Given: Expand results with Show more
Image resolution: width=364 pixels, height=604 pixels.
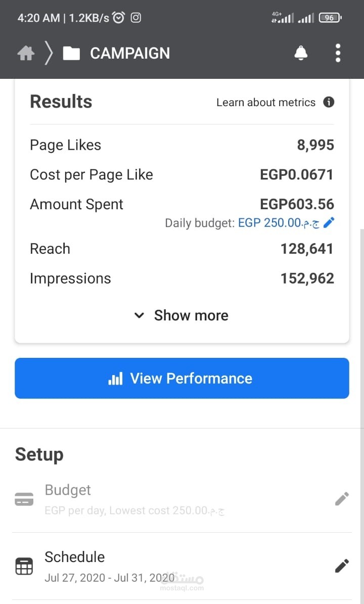Looking at the screenshot, I should pyautogui.click(x=191, y=315).
